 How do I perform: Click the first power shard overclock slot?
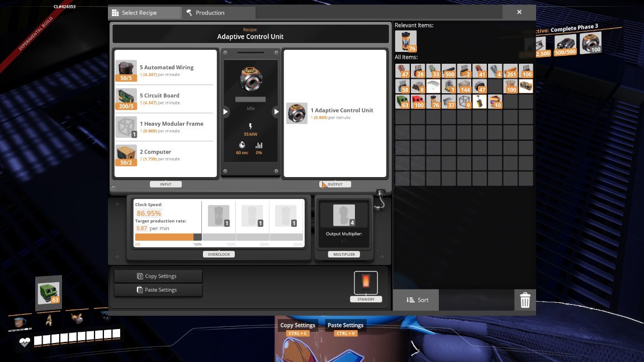click(x=219, y=216)
